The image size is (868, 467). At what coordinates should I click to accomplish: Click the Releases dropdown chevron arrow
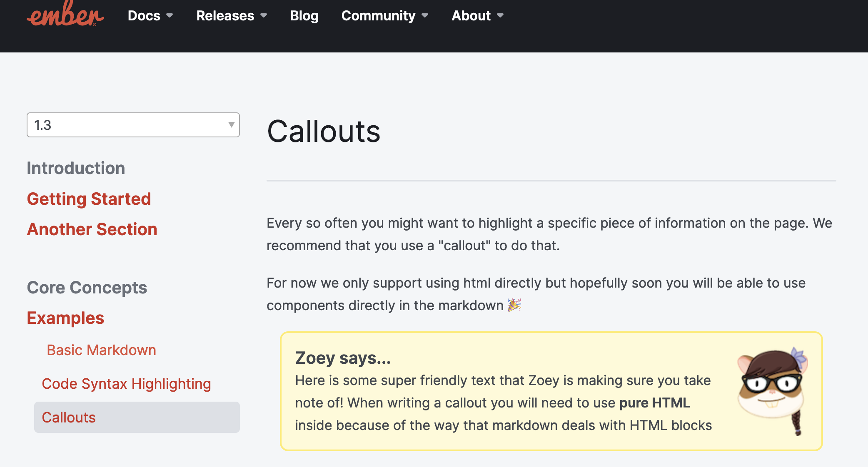click(264, 16)
